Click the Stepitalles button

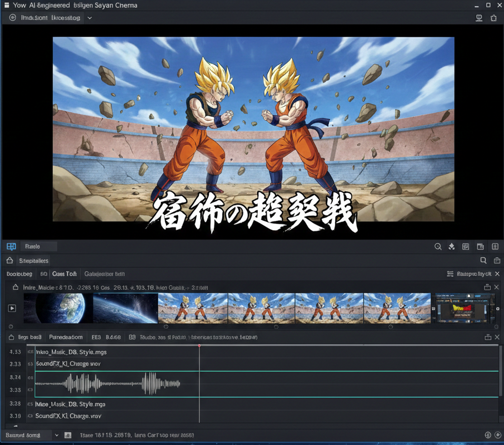34,260
